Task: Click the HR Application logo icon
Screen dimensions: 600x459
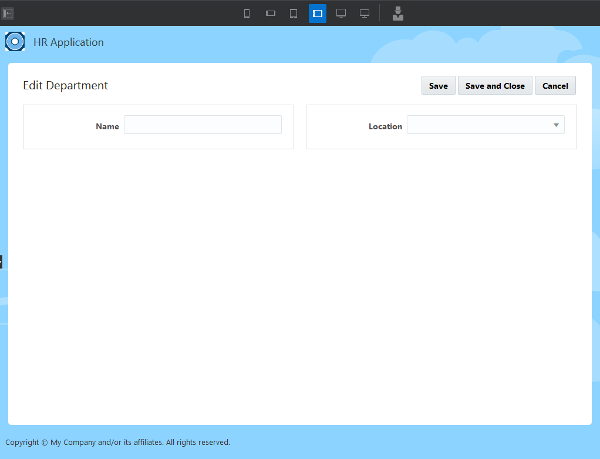Action: coord(15,42)
